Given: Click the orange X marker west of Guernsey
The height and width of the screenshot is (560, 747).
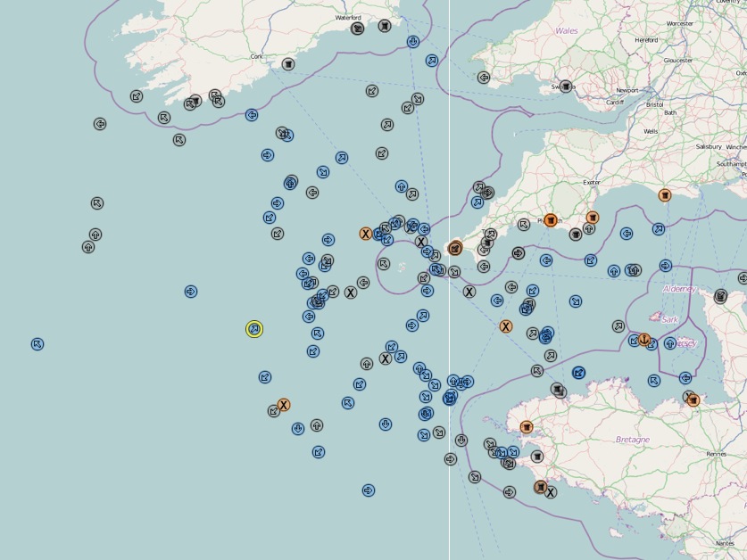Looking at the screenshot, I should click(x=506, y=325).
